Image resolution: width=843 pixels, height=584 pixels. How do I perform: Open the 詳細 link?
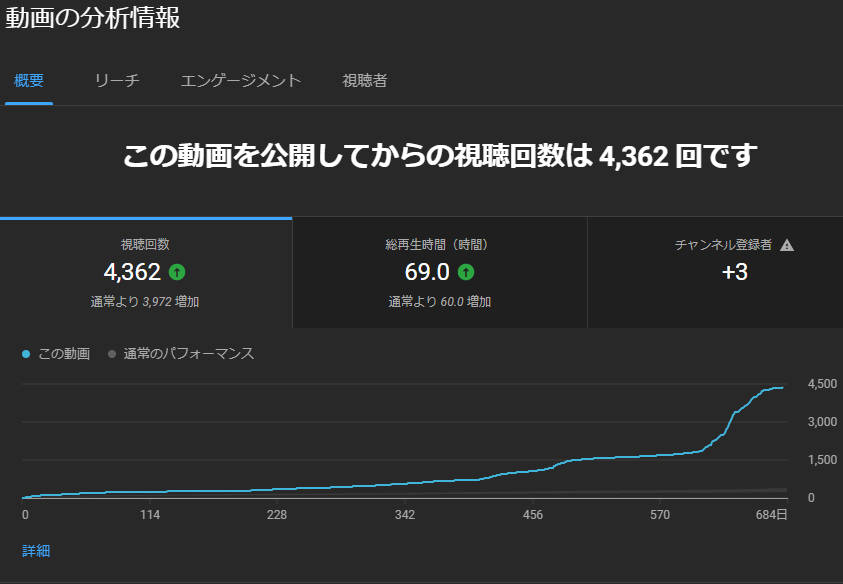tap(36, 551)
